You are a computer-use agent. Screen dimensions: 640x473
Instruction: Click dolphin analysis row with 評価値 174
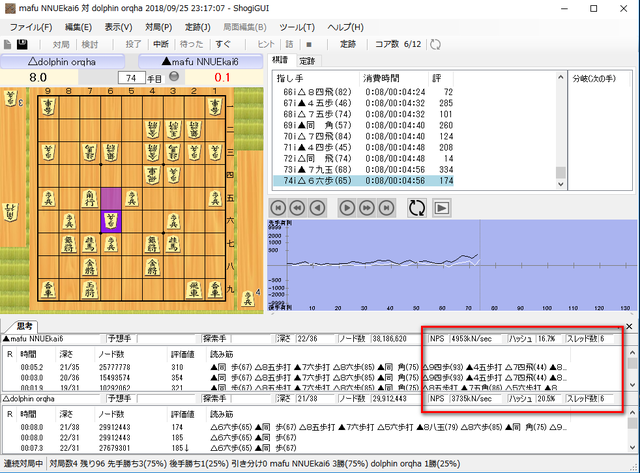coord(286,427)
